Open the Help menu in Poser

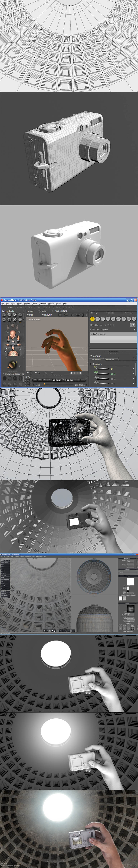(65, 304)
